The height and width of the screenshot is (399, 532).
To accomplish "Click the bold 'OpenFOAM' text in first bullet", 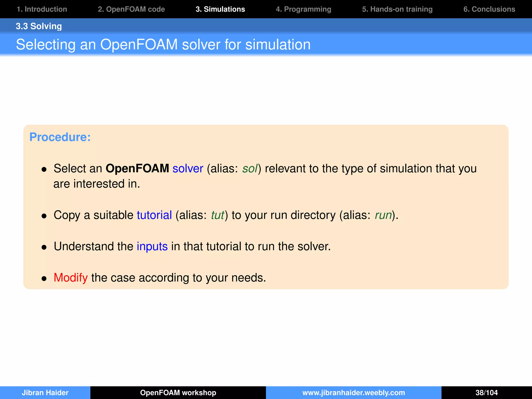I will pos(137,168).
